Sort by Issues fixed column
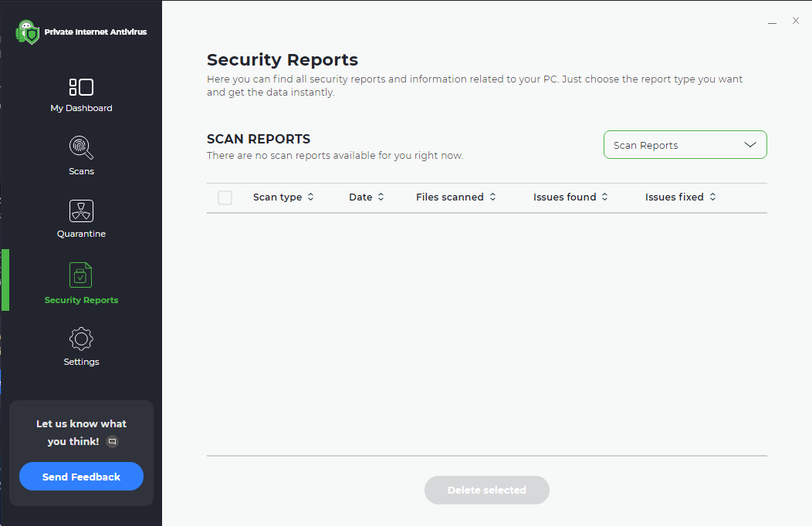This screenshot has height=526, width=812. pyautogui.click(x=680, y=197)
